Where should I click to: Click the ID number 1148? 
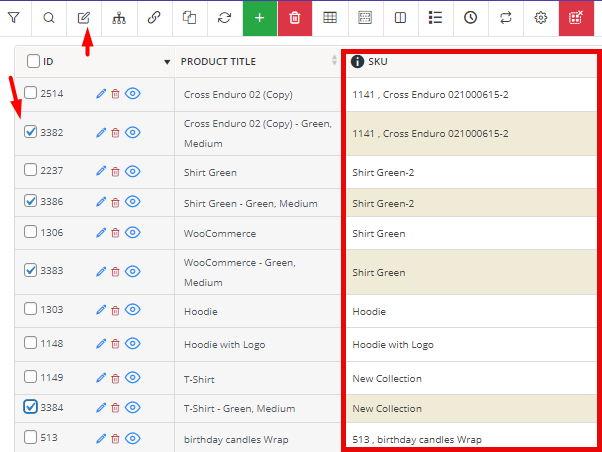tap(52, 344)
